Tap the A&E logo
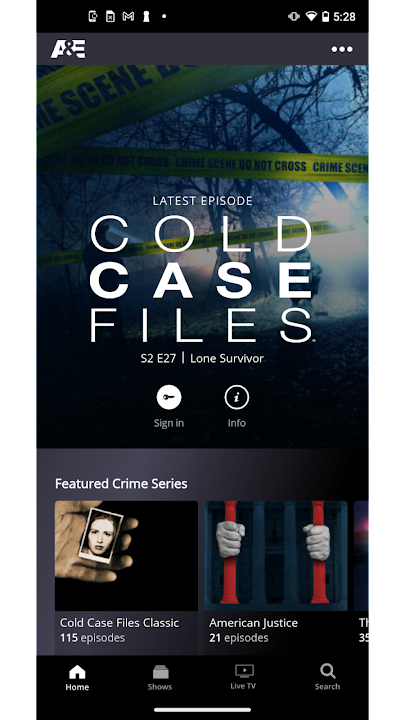 [68, 49]
